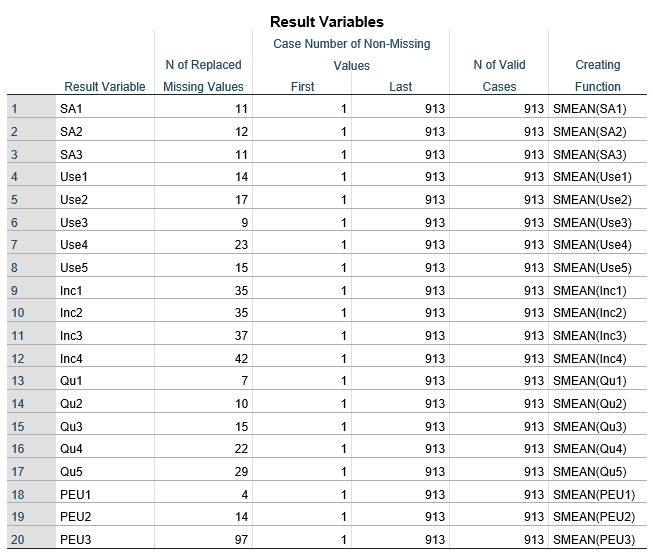Select the Result Variable column header
653x554 pixels.
coord(105,87)
